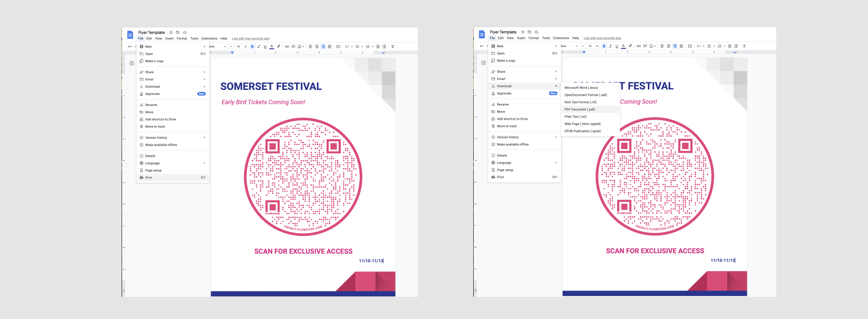The height and width of the screenshot is (319, 868).
Task: Decrease font size minus in left screenshot
Action: [231, 47]
